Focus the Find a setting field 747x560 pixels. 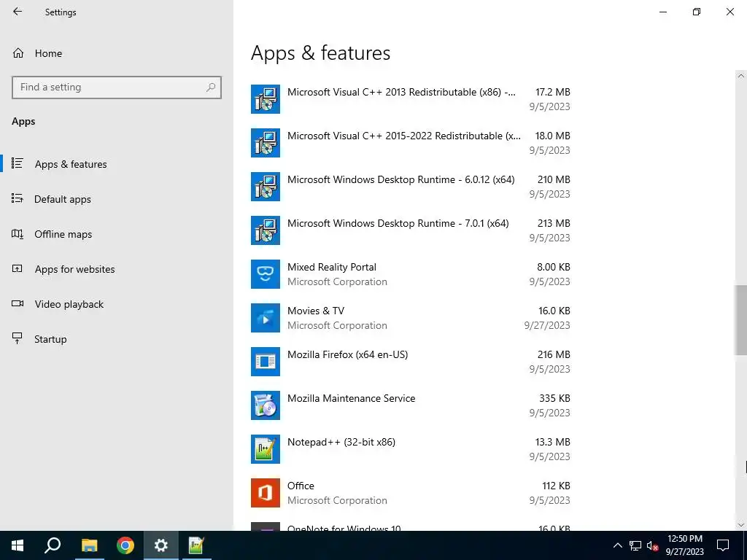click(116, 87)
